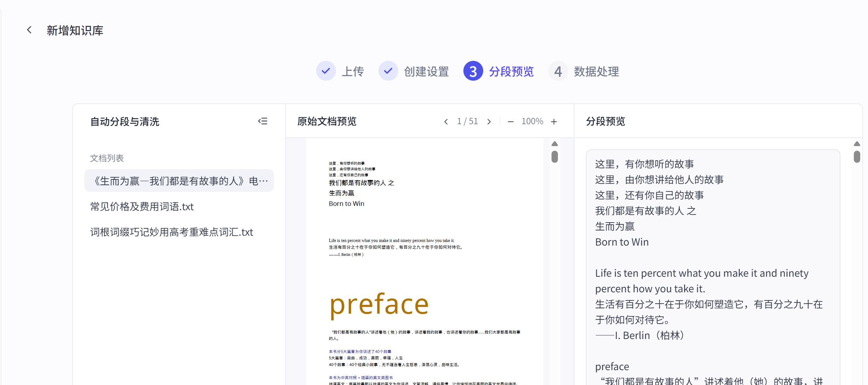Screen dimensions: 868x385
Task: Collapse the 自动分段与清洗 sidebar panel
Action: coord(263,121)
